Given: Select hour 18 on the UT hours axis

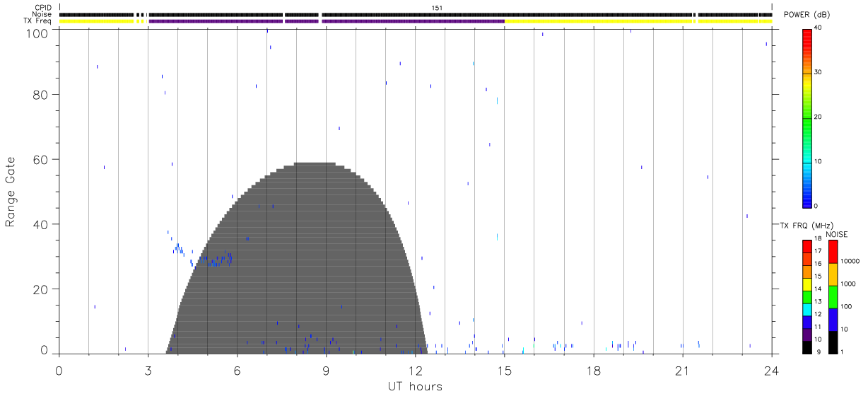Looking at the screenshot, I should point(593,370).
